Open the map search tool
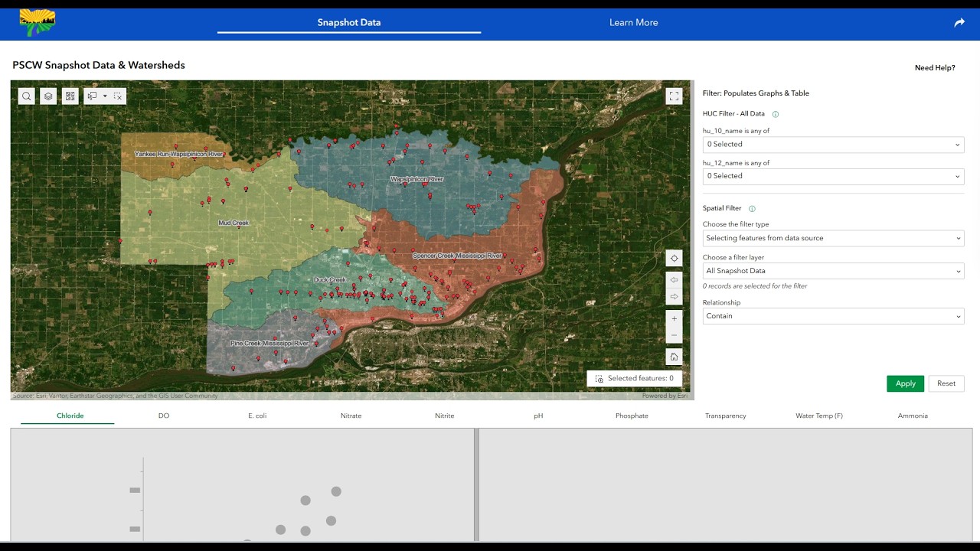The height and width of the screenshot is (551, 980). coord(27,96)
